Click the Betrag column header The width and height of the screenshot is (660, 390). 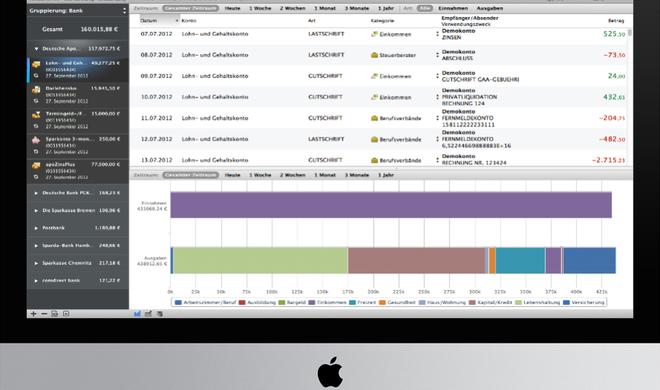click(x=616, y=21)
